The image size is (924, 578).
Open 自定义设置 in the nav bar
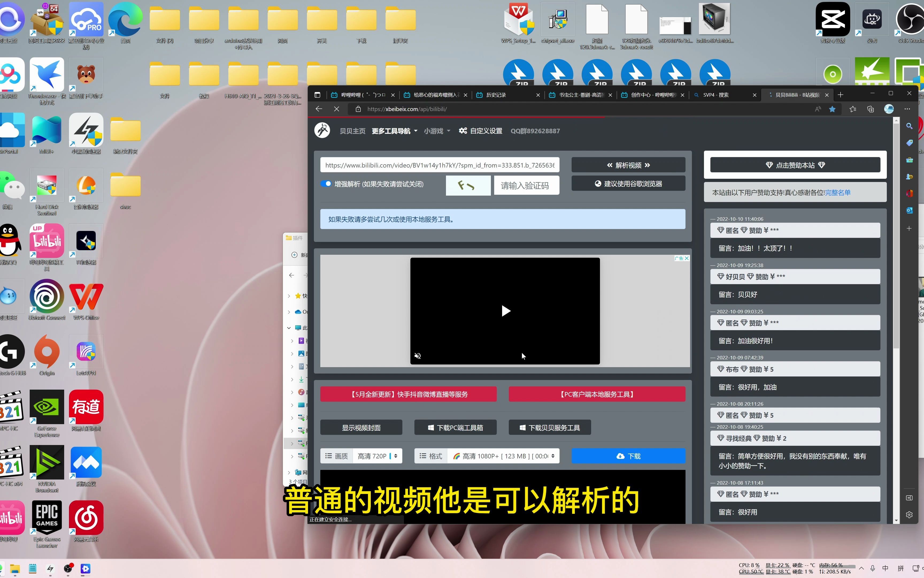(480, 131)
